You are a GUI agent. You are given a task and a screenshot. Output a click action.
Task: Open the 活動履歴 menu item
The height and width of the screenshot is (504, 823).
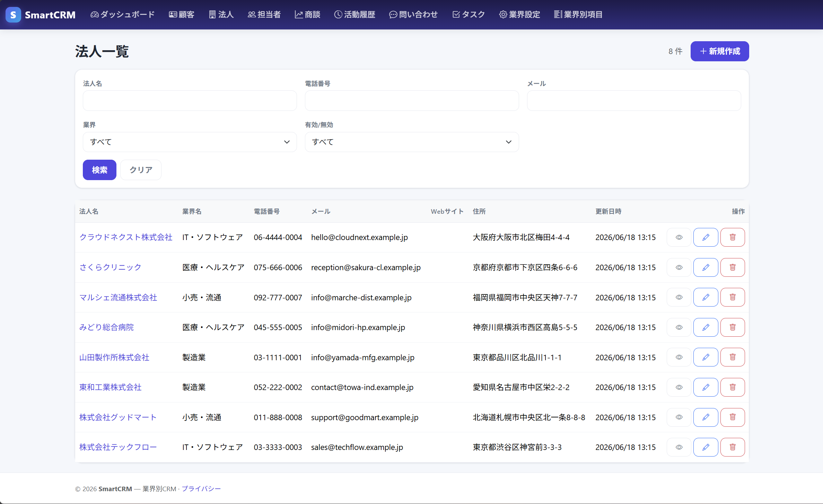coord(354,15)
